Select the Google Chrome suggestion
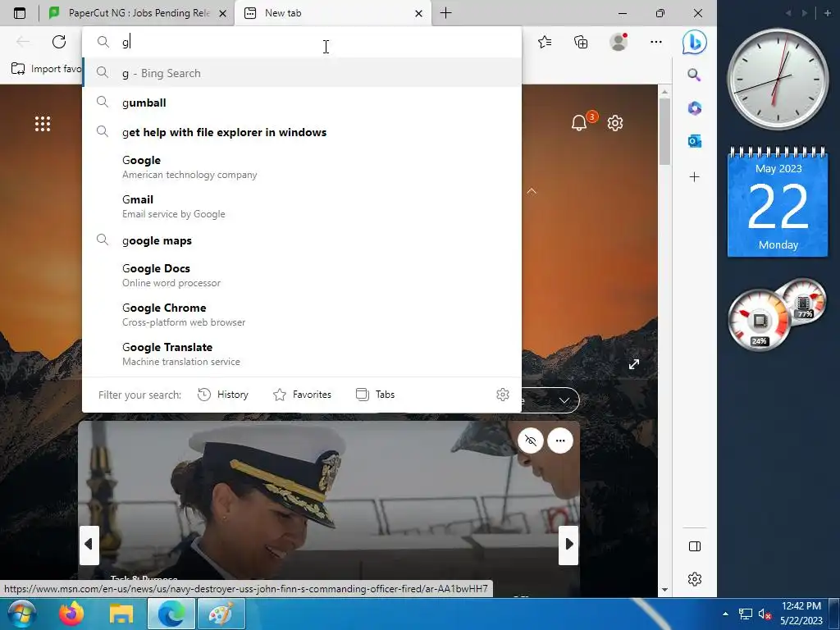The height and width of the screenshot is (630, 840). coord(302,314)
